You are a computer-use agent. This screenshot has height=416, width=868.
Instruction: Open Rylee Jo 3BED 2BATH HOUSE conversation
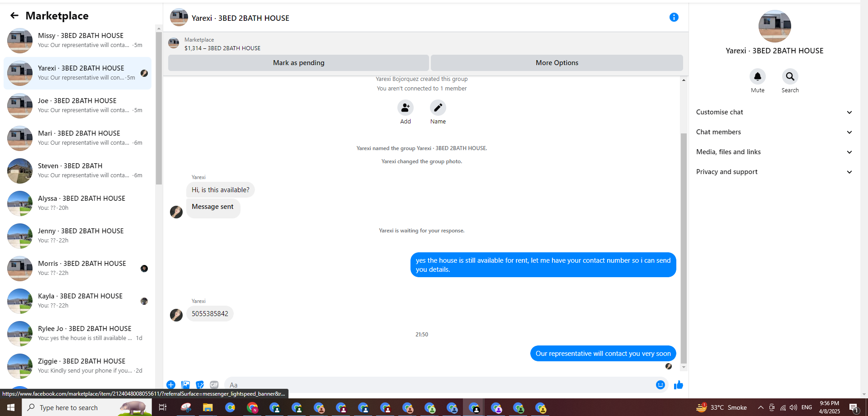tap(78, 334)
